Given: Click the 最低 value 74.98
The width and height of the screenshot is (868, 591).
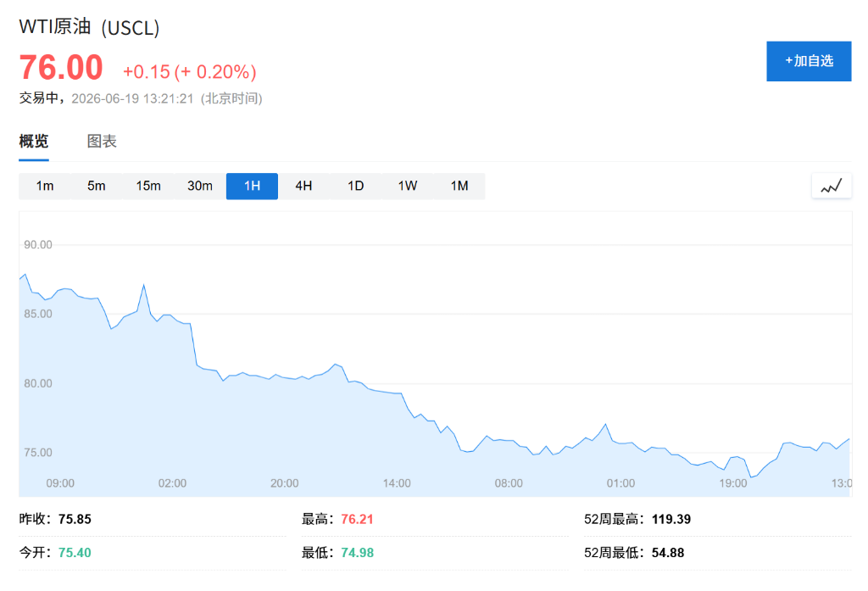Looking at the screenshot, I should coord(357,553).
